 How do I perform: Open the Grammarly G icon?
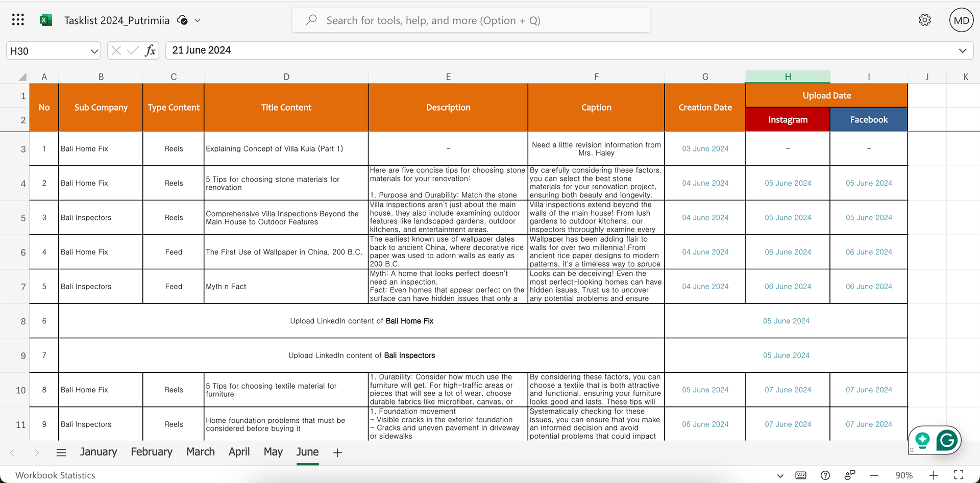pos(947,440)
